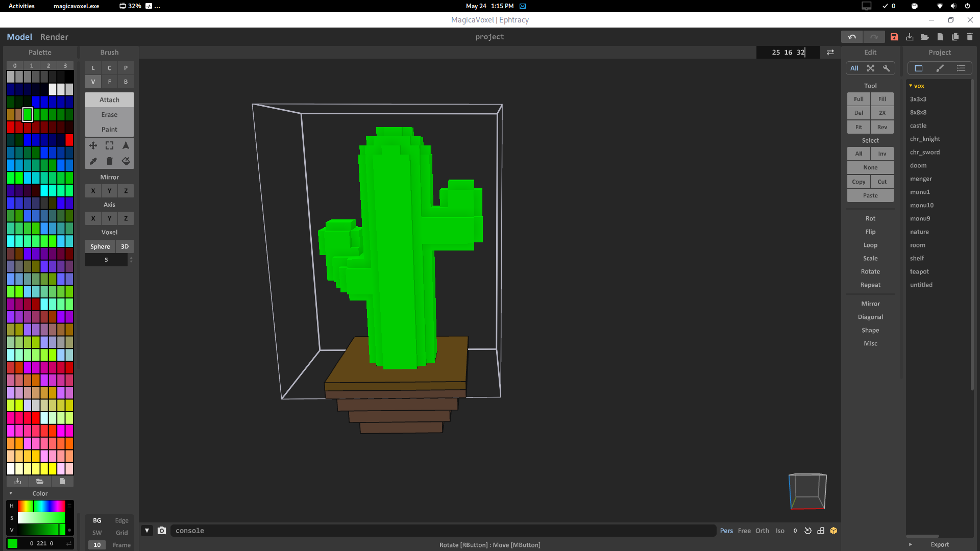Click the Paste selection button

point(870,195)
